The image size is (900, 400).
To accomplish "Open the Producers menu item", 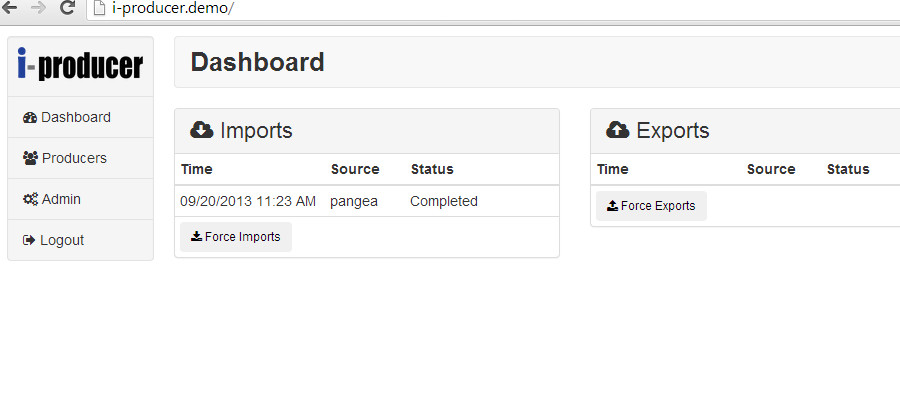I will [x=74, y=158].
